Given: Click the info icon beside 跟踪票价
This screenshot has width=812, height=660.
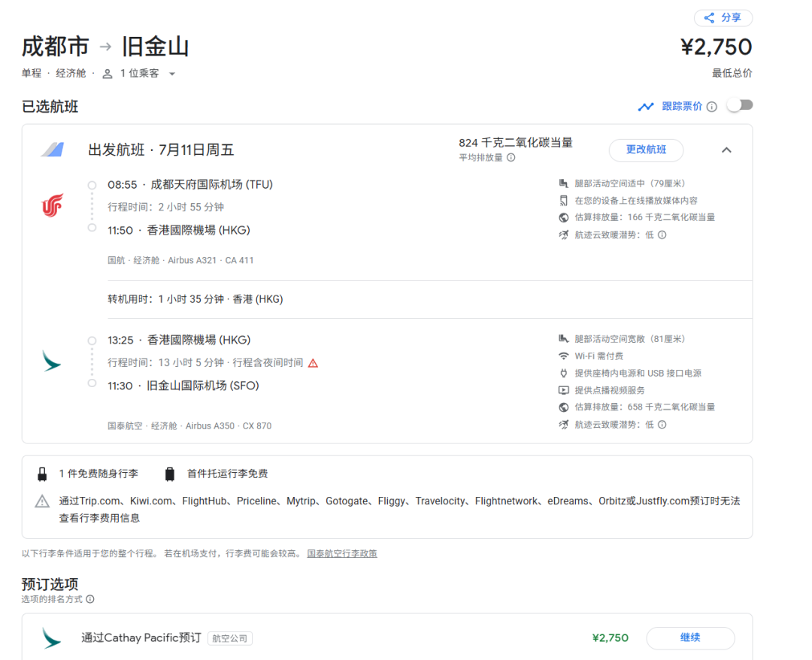Looking at the screenshot, I should pyautogui.click(x=711, y=107).
